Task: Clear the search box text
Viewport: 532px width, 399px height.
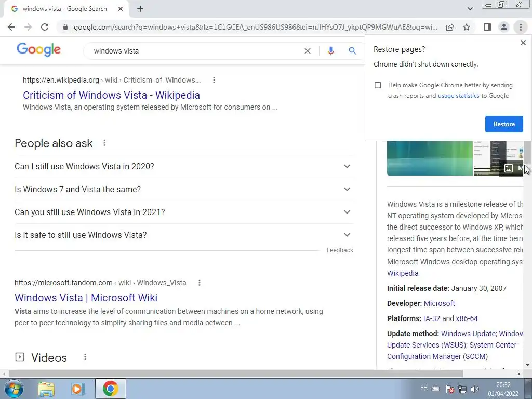Action: [x=308, y=51]
